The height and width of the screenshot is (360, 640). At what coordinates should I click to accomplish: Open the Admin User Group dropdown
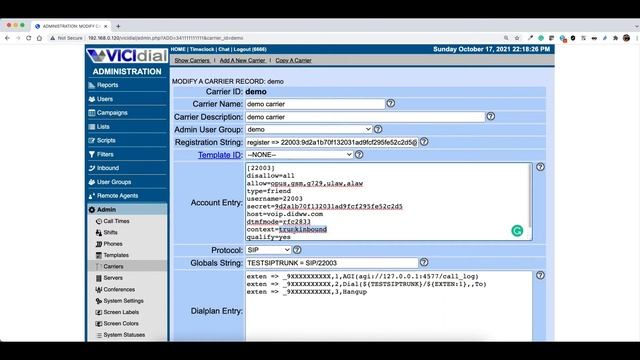pyautogui.click(x=309, y=129)
